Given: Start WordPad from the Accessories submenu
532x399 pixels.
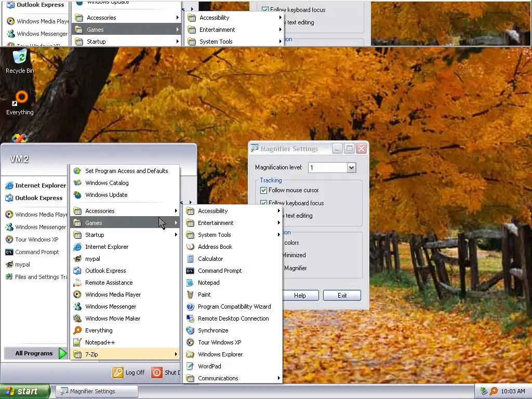Looking at the screenshot, I should click(x=233, y=366).
